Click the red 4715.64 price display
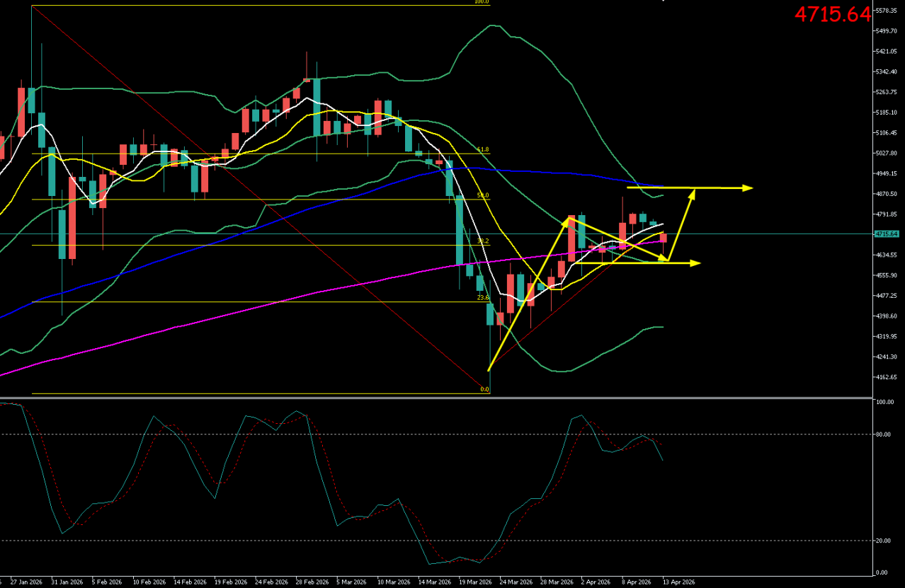Screen dimensions: 905x588 point(832,14)
